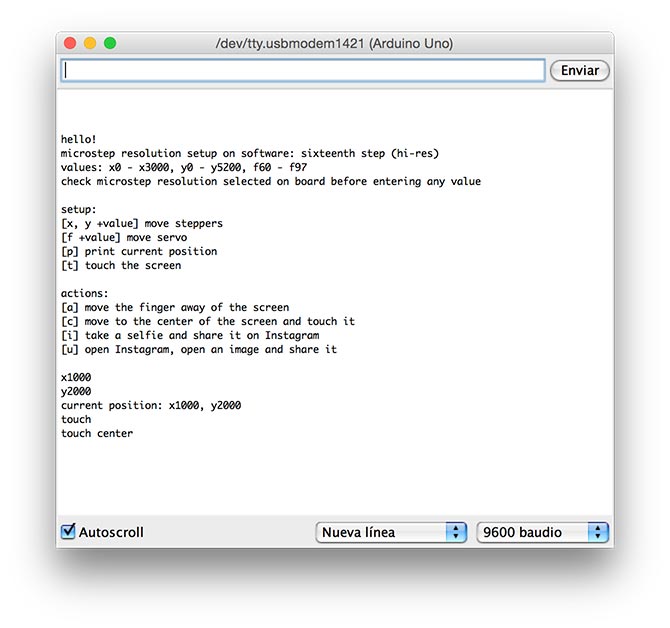670x628 pixels.
Task: Click the 'check microstep resolution selected on board' line
Action: (x=271, y=182)
